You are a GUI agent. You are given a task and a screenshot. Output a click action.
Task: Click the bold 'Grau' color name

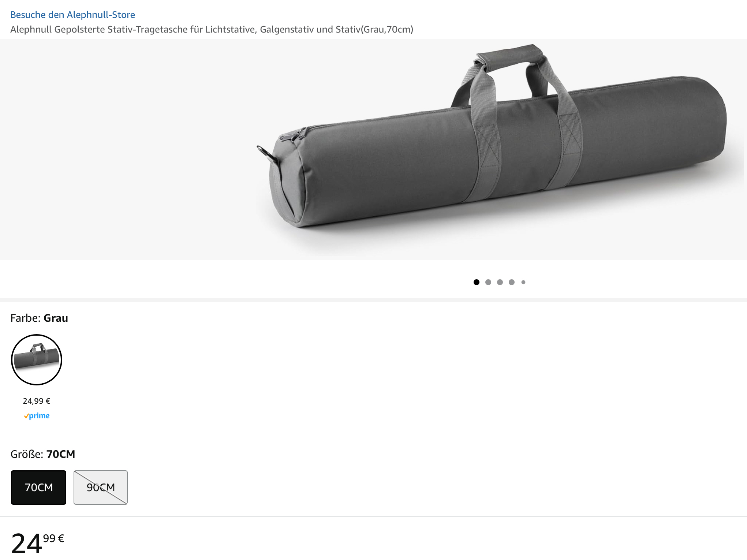click(x=56, y=318)
